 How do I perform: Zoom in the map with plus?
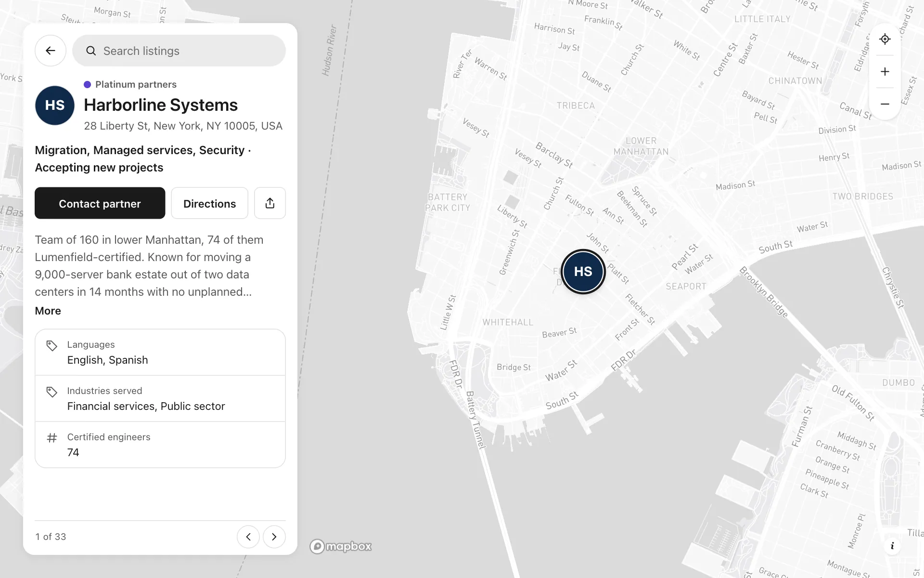coord(885,71)
